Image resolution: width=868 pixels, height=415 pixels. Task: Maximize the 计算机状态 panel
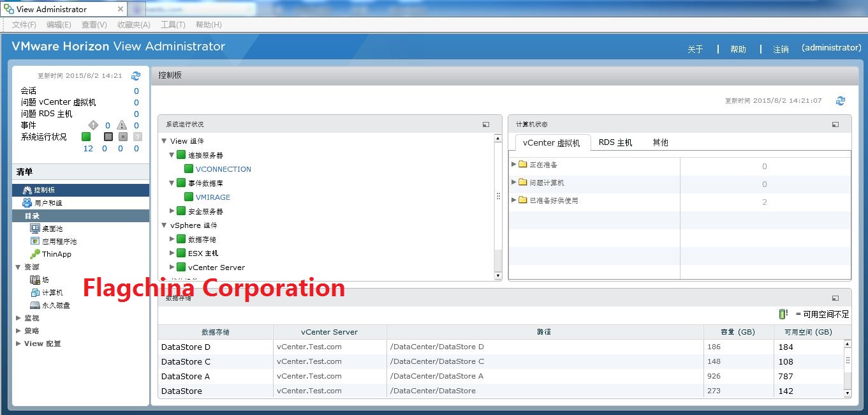click(x=835, y=124)
